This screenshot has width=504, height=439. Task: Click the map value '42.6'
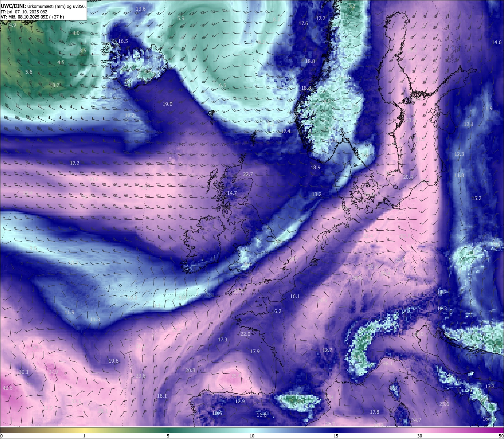7,388
